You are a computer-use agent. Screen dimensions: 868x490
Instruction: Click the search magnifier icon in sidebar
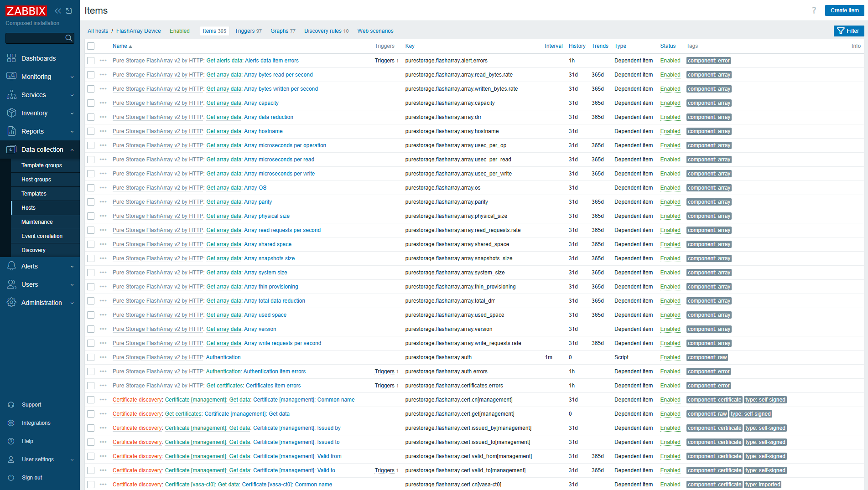click(x=68, y=38)
